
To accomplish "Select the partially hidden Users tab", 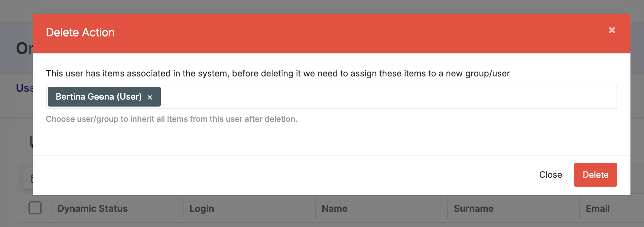I will 24,88.
